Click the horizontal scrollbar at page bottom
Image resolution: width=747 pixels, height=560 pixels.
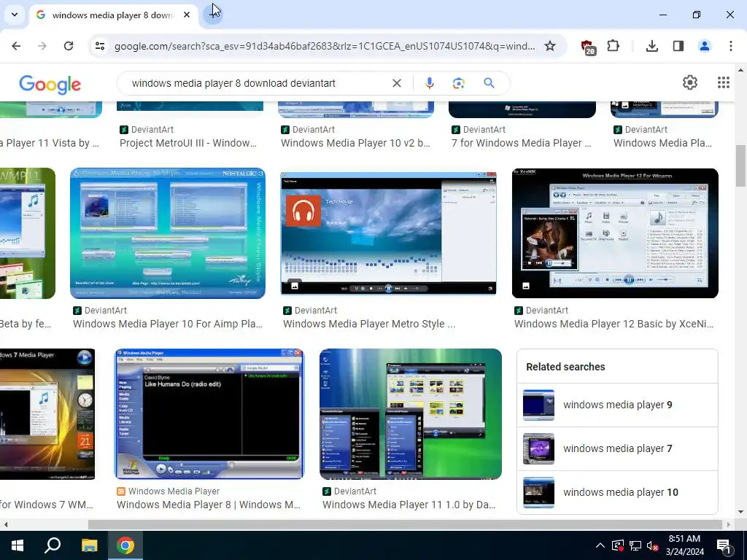tap(405, 524)
